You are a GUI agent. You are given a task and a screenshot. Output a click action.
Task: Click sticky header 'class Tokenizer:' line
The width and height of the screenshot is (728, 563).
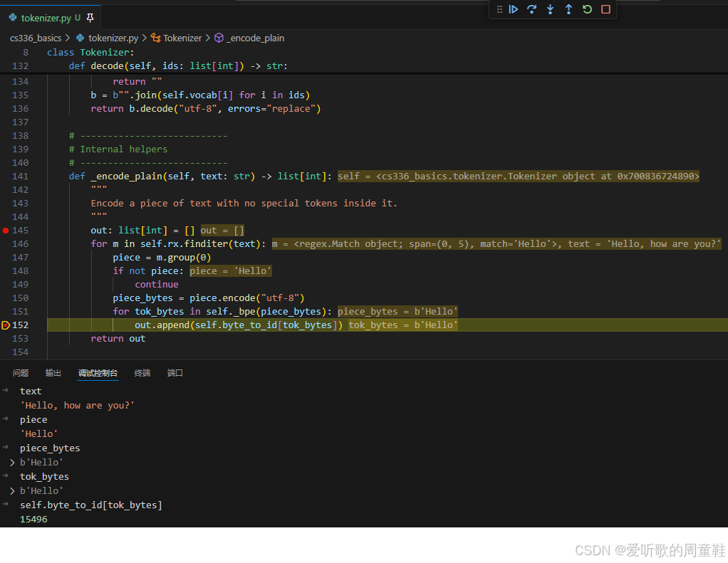(90, 53)
